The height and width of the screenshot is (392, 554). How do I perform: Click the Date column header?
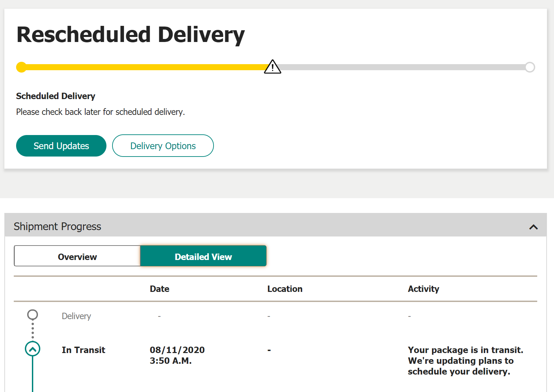[159, 289]
